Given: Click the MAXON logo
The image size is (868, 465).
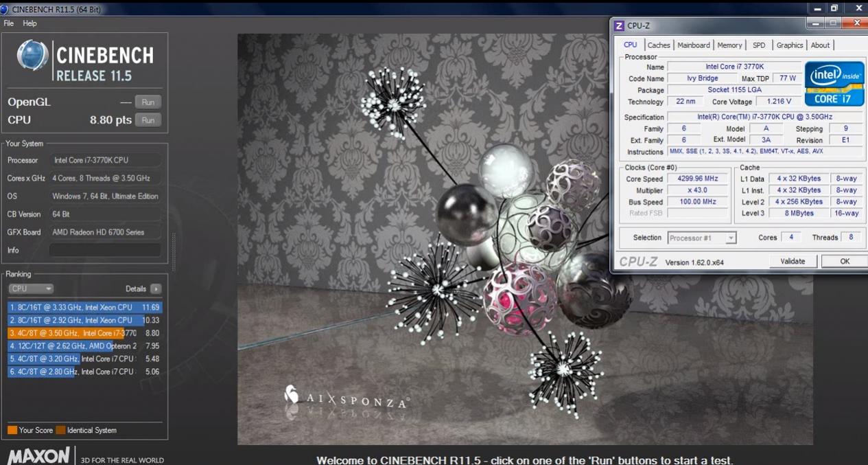Looking at the screenshot, I should coord(39,455).
